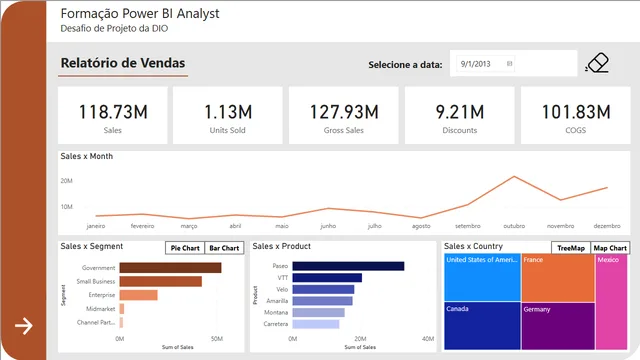This screenshot has height=360, width=640.
Task: Click the Midmarket segment bar
Action: (122, 309)
